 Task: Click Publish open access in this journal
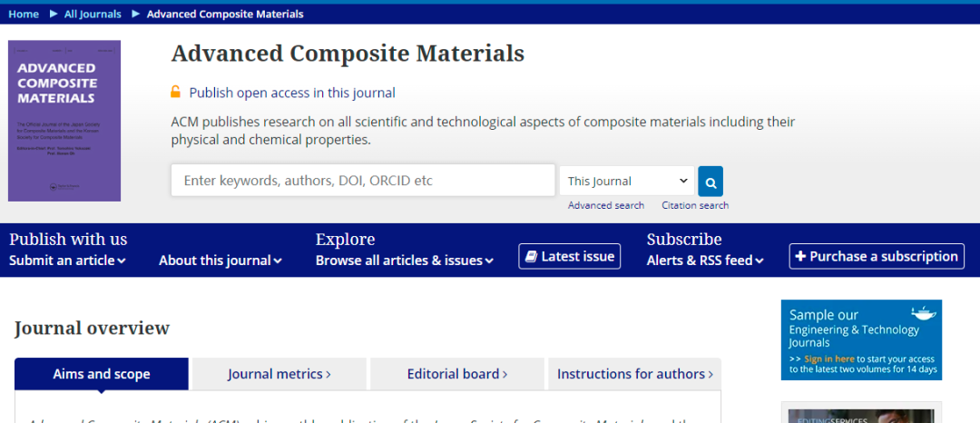292,93
